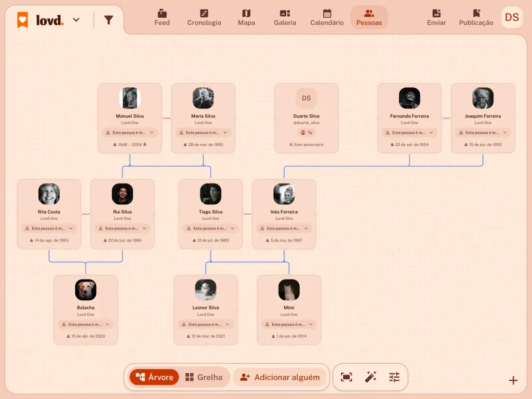
Task: Click the magic wand auto-arrange icon
Action: 370,377
